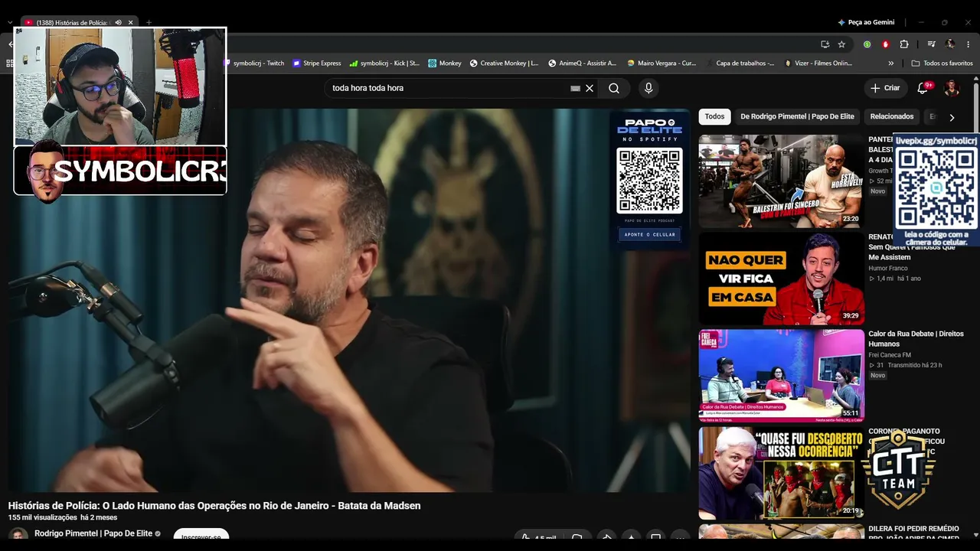Clear the YouTube search query

point(590,88)
